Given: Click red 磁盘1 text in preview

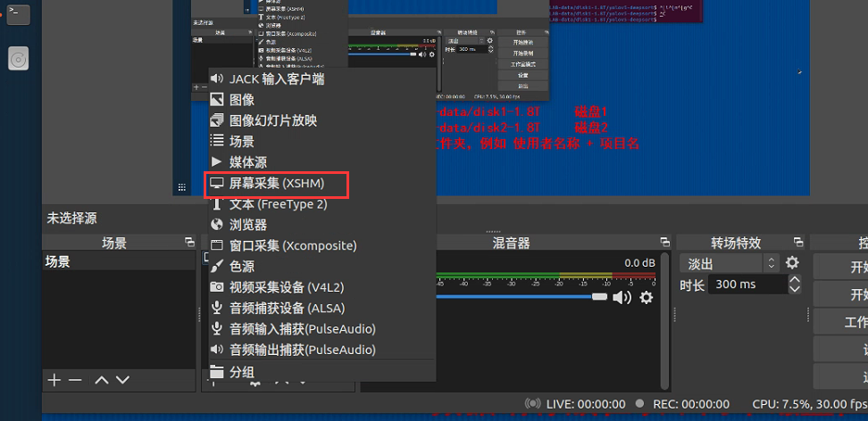Looking at the screenshot, I should pos(591,113).
